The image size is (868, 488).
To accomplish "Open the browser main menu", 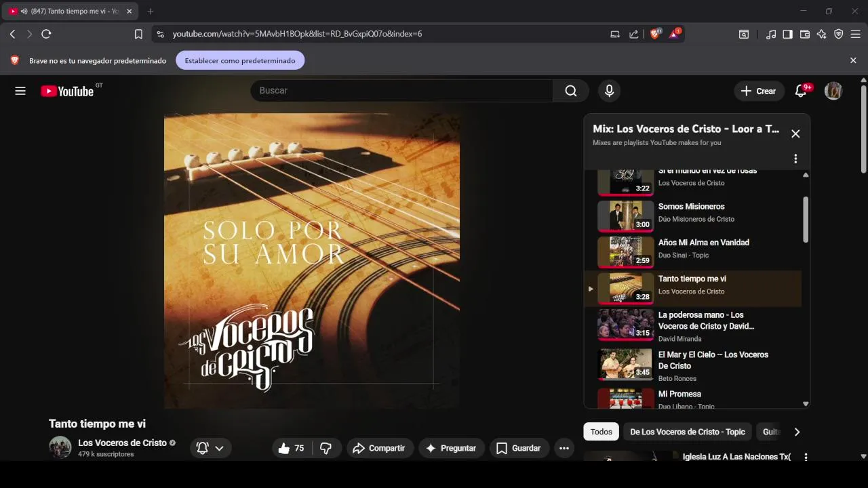I will coord(856,34).
